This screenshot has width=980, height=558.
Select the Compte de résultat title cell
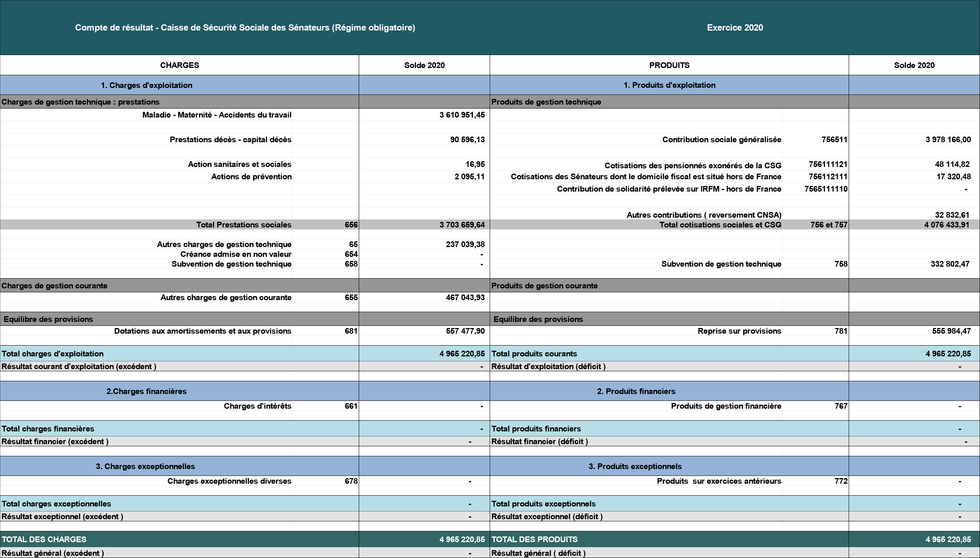245,28
